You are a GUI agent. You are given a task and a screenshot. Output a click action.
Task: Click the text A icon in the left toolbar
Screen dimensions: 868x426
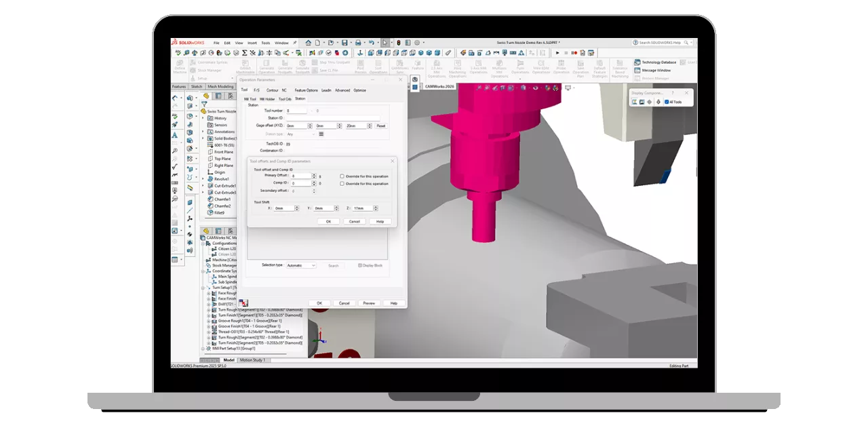click(x=174, y=134)
